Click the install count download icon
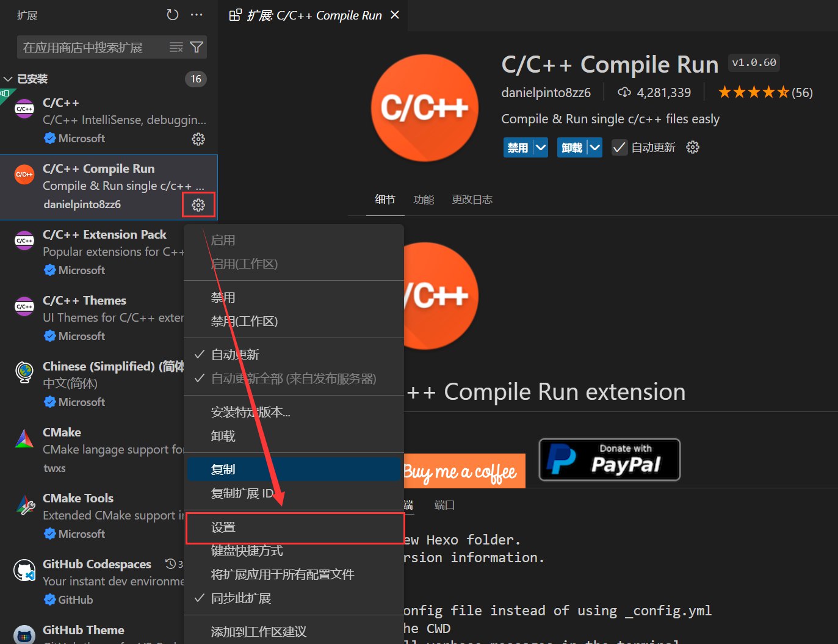Screen dimensions: 838x644 click(624, 92)
